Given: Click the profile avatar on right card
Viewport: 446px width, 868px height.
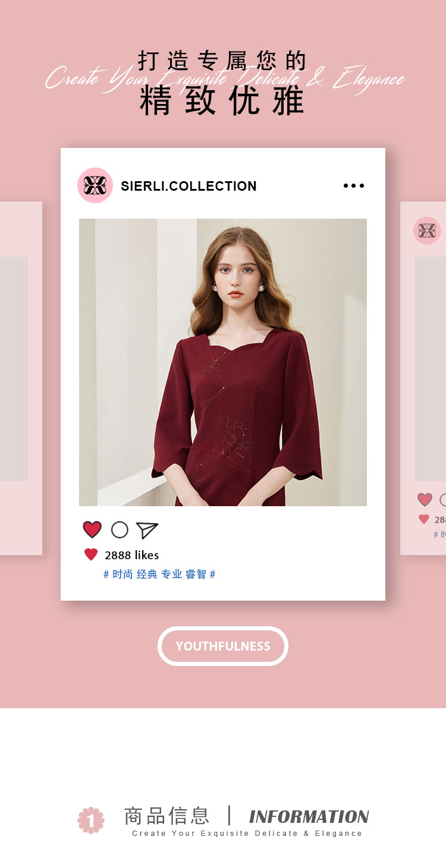Looking at the screenshot, I should [427, 231].
